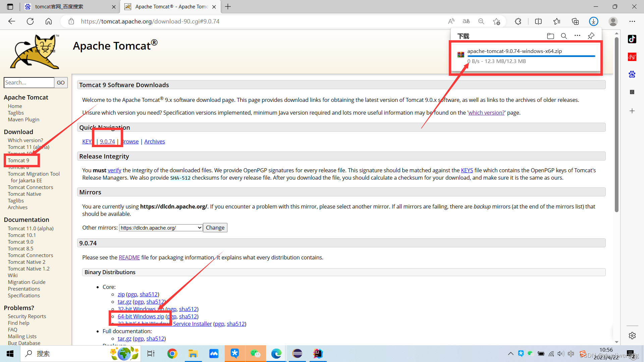This screenshot has width=644, height=362.
Task: Open WeChat from the taskbar
Action: point(256,354)
